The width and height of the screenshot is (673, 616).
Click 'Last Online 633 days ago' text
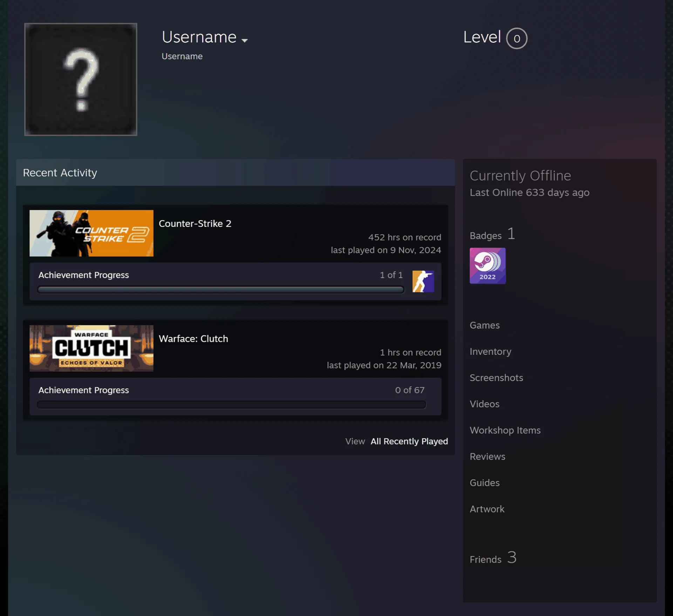[x=529, y=193]
